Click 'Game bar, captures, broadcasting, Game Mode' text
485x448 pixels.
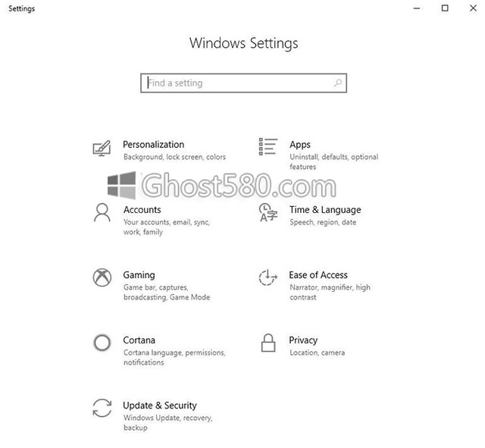(167, 293)
